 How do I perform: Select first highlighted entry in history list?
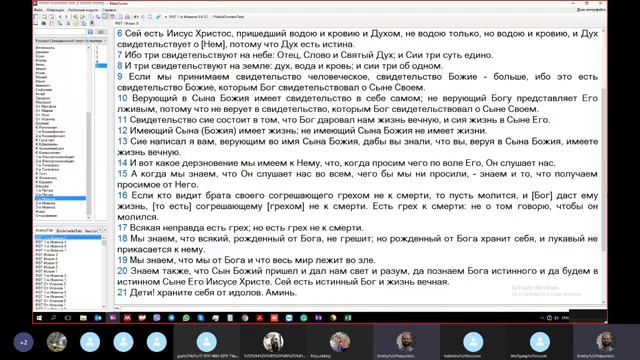tap(68, 237)
